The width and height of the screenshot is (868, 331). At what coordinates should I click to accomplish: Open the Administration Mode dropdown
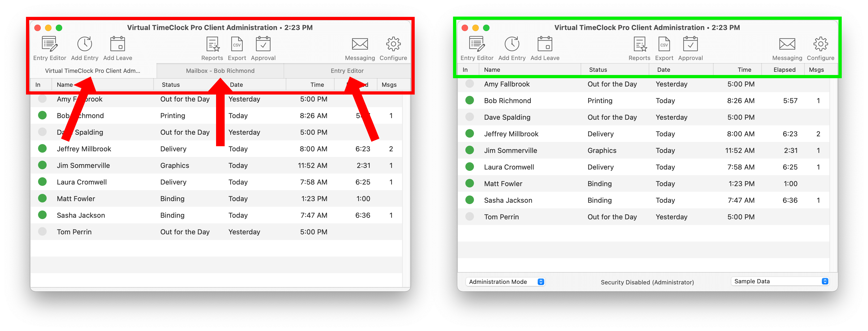pos(505,281)
